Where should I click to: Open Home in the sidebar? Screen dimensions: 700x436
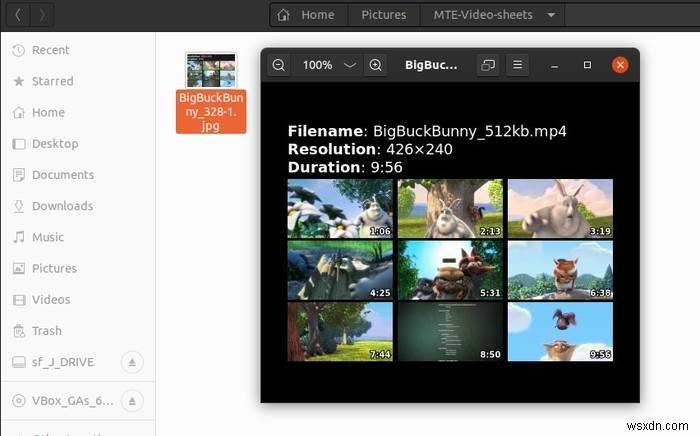(x=78, y=112)
